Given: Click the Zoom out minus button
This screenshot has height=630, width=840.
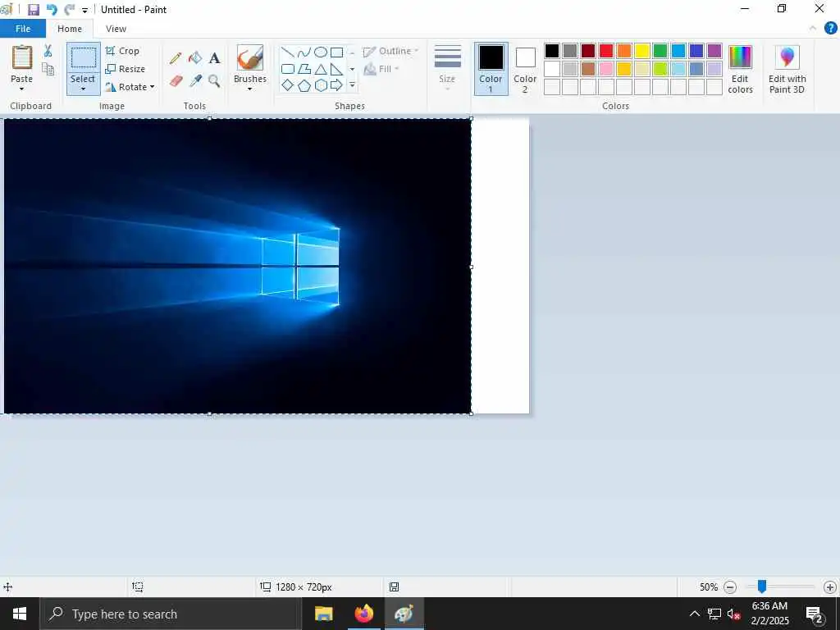Looking at the screenshot, I should (729, 587).
